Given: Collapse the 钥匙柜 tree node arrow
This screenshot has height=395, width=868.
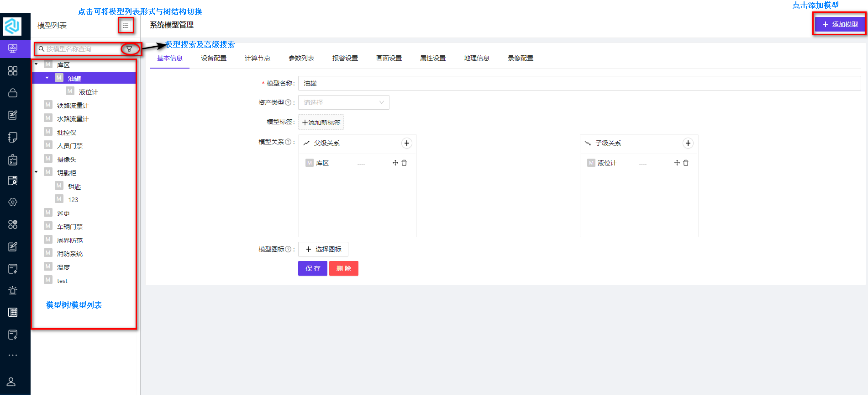Looking at the screenshot, I should (36, 172).
